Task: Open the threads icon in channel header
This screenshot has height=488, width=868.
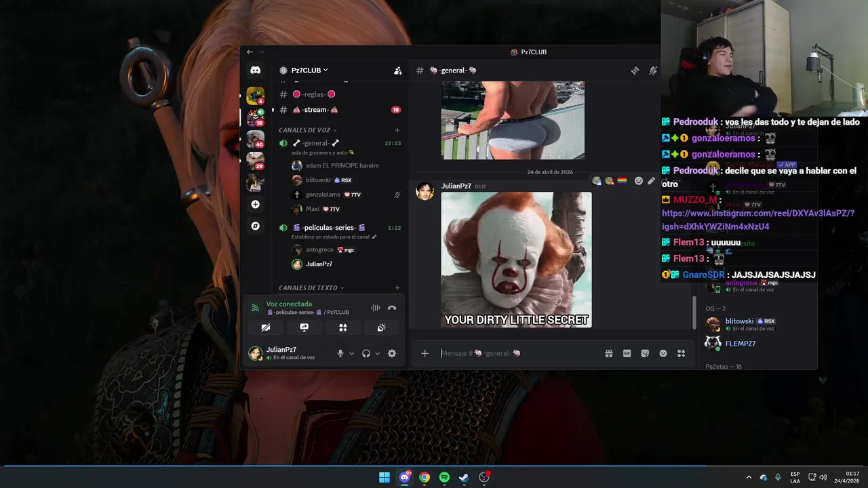Action: [635, 70]
